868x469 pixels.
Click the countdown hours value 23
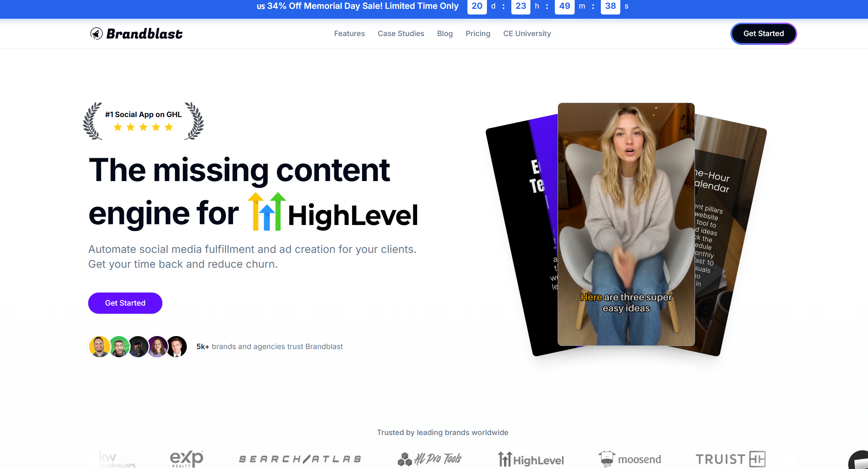coord(521,6)
